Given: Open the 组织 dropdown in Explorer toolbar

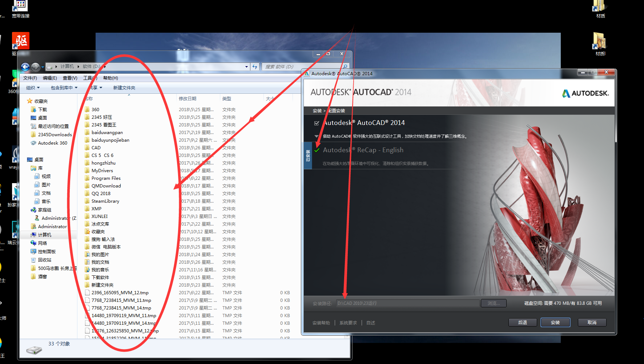Looking at the screenshot, I should (x=33, y=88).
